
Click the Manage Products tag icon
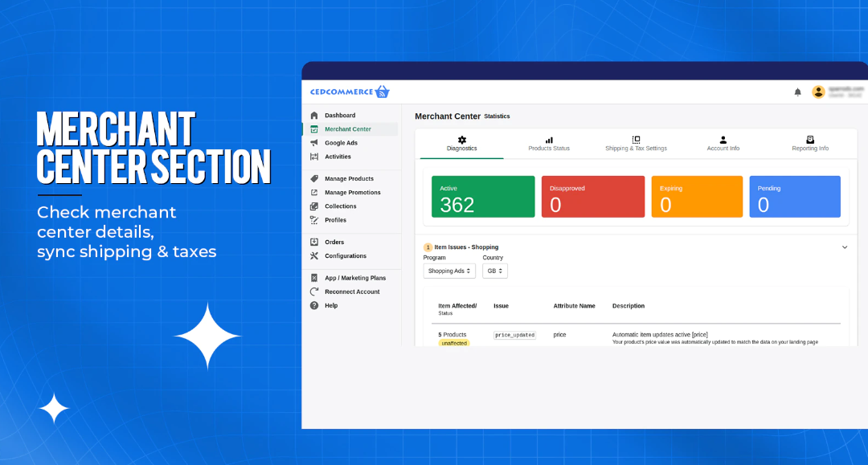[314, 178]
